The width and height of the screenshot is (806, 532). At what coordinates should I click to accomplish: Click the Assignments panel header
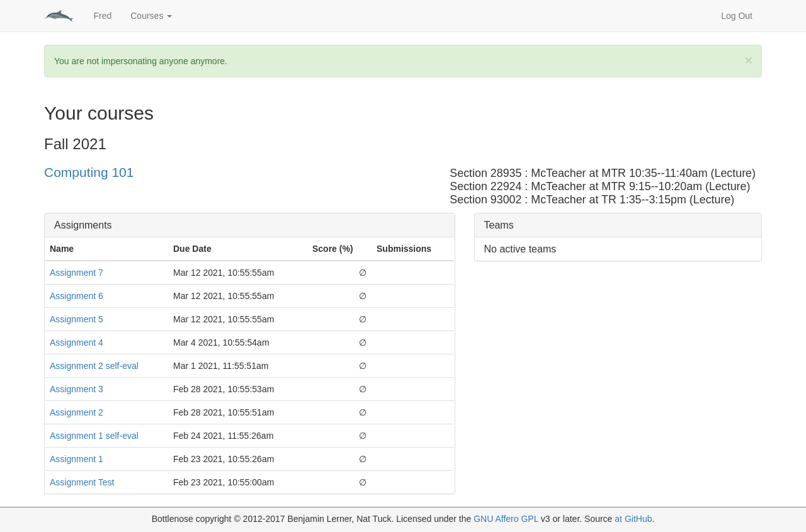249,225
